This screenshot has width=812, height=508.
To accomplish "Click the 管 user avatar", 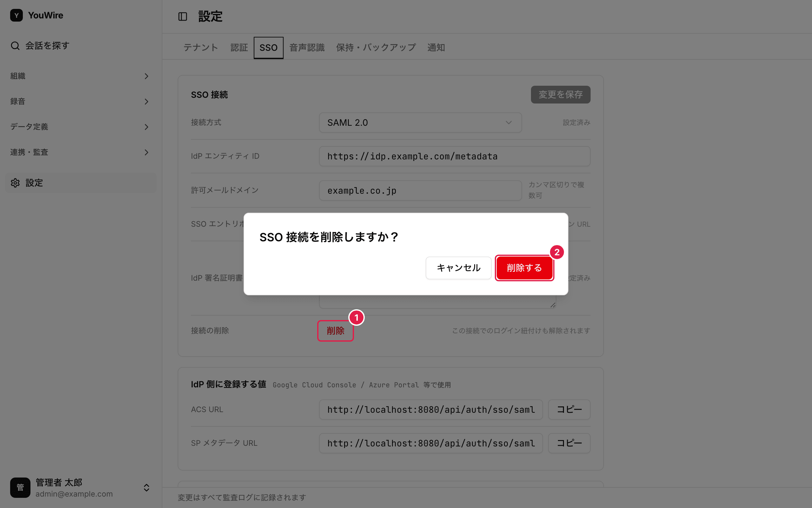I will tap(20, 487).
